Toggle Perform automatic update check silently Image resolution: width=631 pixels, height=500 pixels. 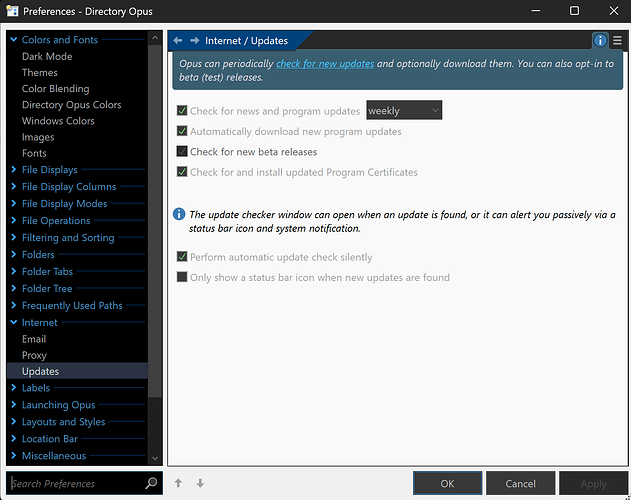point(182,256)
